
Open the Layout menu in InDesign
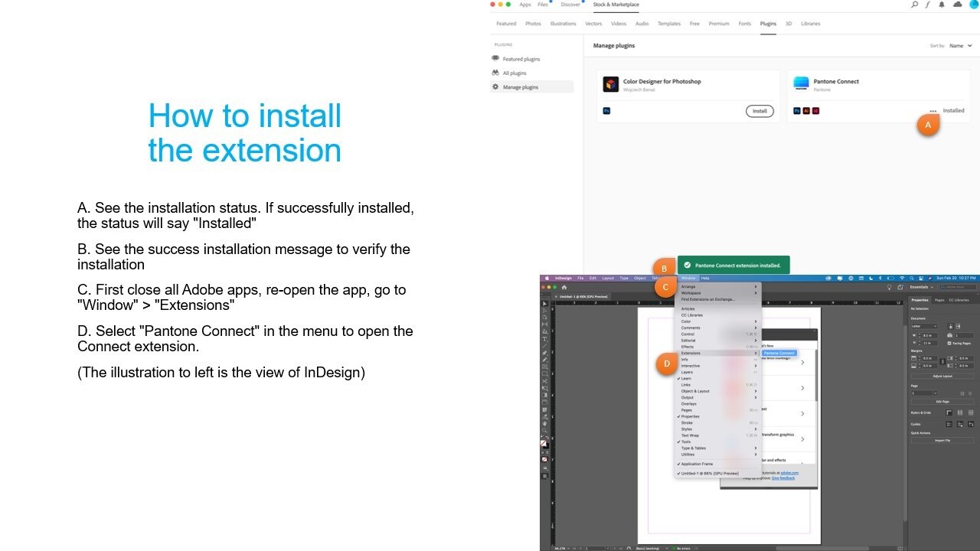608,278
